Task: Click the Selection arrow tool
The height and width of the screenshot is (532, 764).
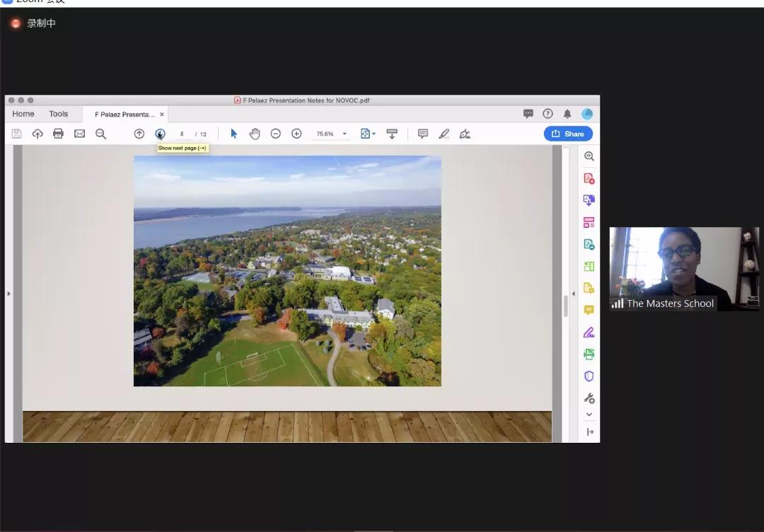Action: tap(234, 134)
